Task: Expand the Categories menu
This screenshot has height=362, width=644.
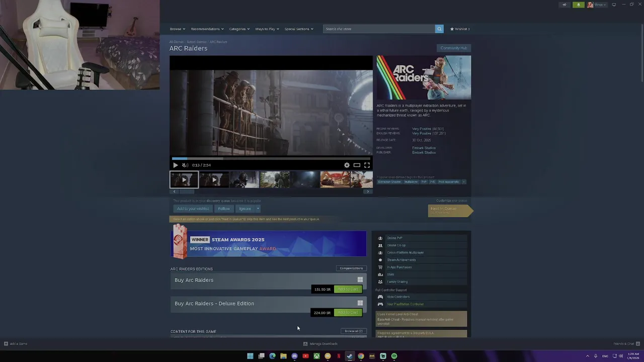Action: (x=239, y=29)
